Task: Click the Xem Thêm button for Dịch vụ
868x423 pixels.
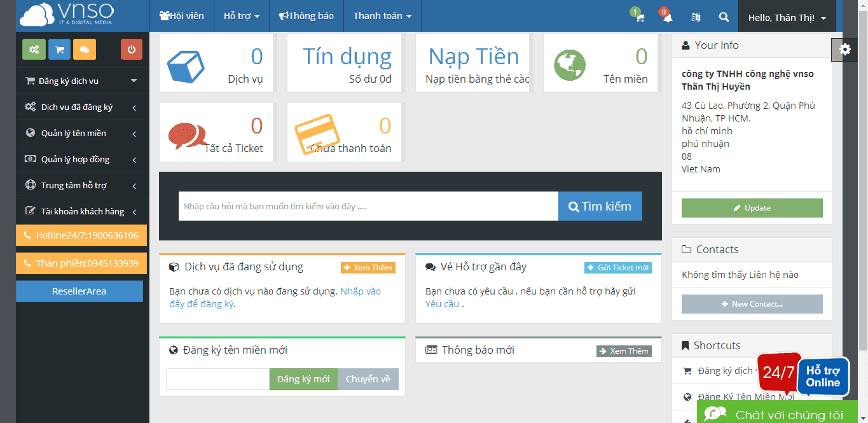Action: pos(368,268)
